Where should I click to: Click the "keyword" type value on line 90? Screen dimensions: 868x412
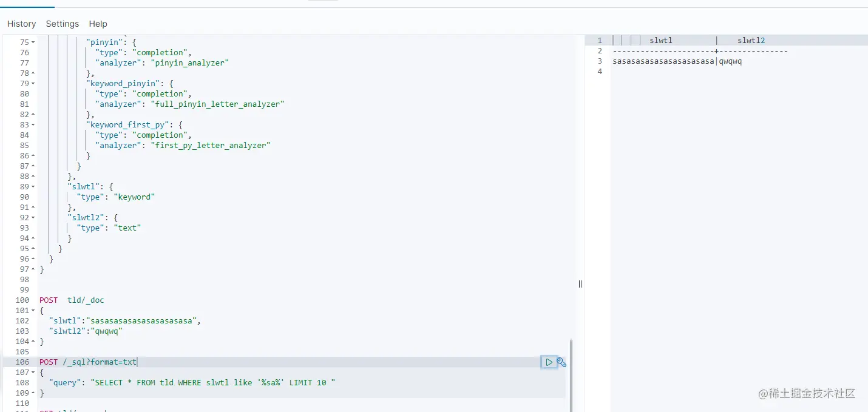tap(135, 197)
